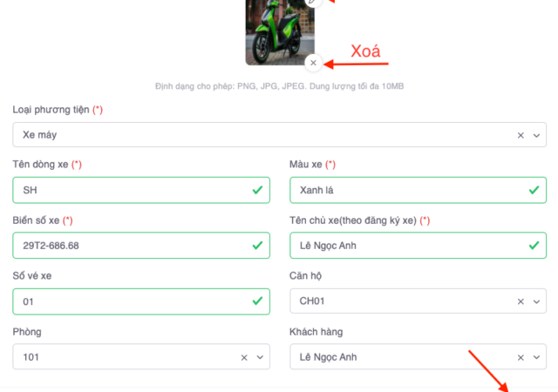Screen dimensions: 558x392
Task: Click the Tên dòng xe field
Action: click(131, 190)
